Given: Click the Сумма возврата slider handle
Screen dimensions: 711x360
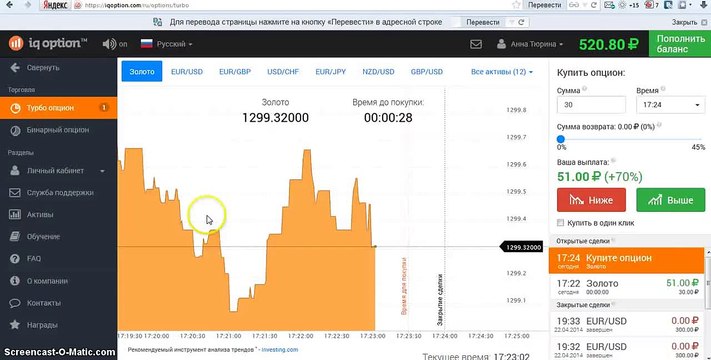Looking at the screenshot, I should 561,139.
